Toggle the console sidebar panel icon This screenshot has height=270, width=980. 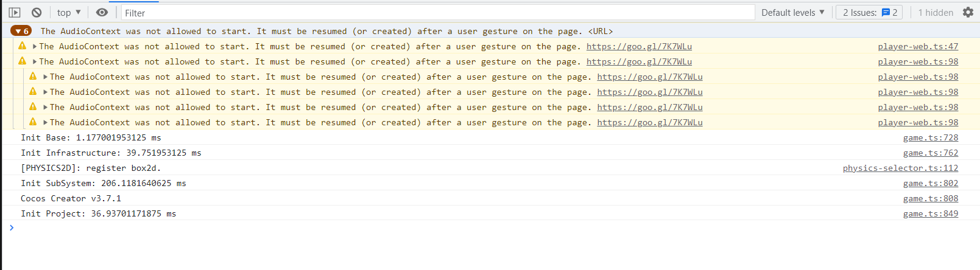coord(15,12)
